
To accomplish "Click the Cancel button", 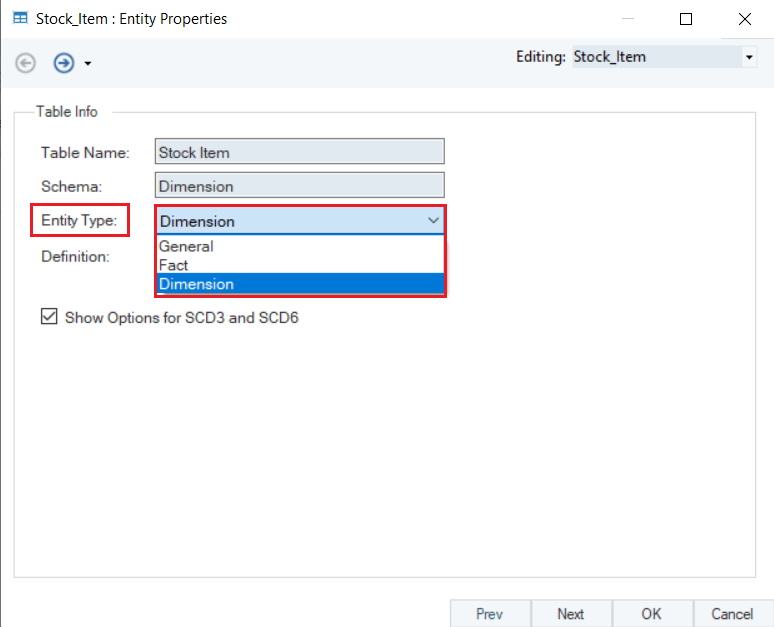I will tap(732, 614).
